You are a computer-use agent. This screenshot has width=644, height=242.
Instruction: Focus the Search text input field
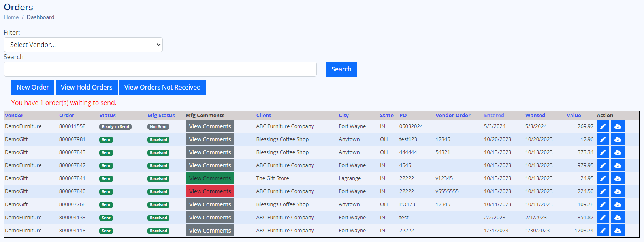pos(160,69)
